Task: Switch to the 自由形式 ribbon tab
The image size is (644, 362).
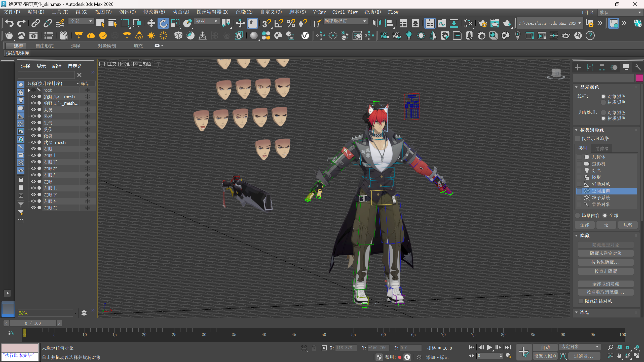Action: [x=45, y=46]
